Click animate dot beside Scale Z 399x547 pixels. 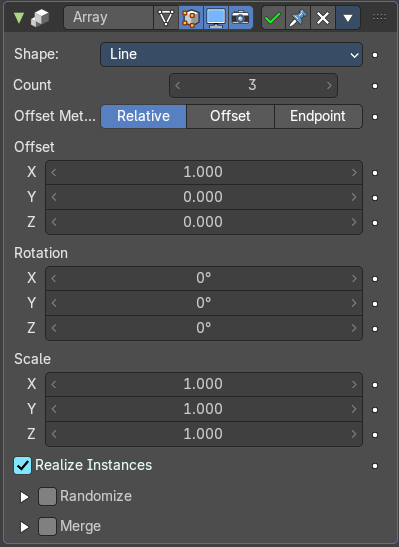[x=375, y=435]
